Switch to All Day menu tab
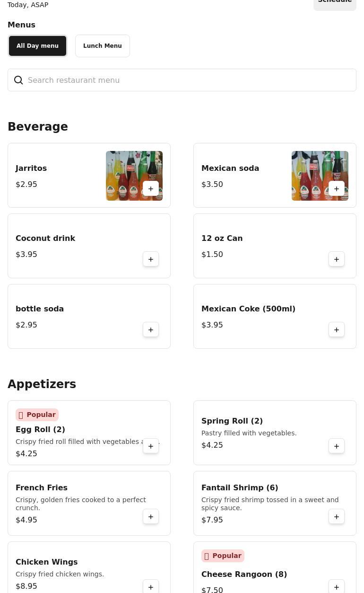Image resolution: width=364 pixels, height=593 pixels. (x=38, y=46)
